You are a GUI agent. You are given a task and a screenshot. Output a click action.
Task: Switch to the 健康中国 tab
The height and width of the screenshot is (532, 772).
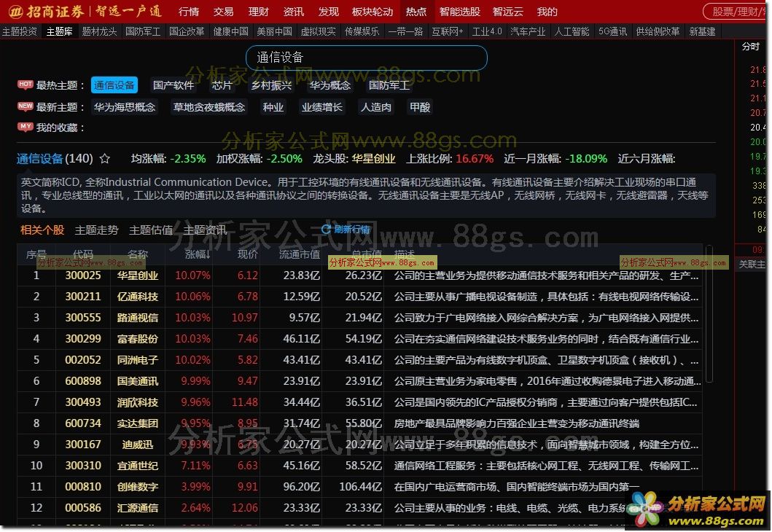point(230,32)
